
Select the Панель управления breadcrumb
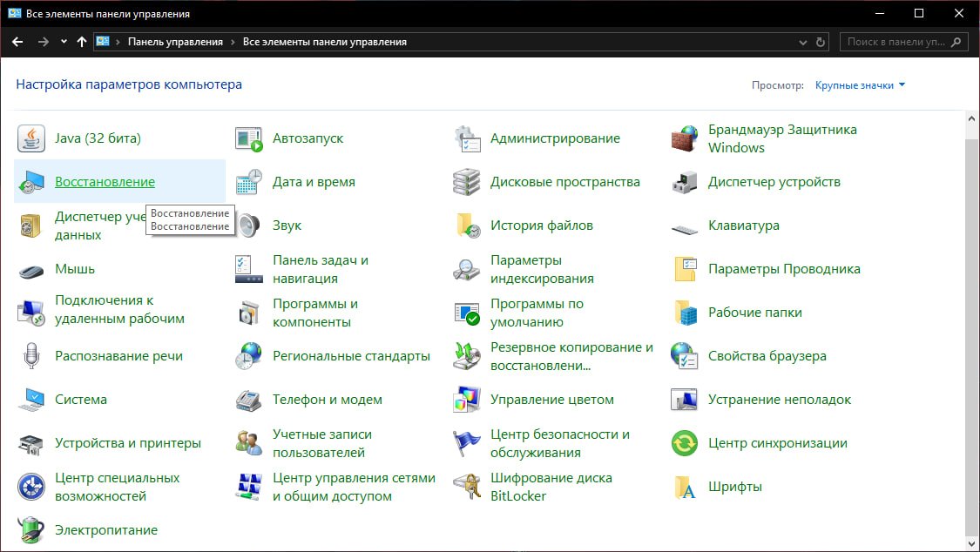click(175, 42)
